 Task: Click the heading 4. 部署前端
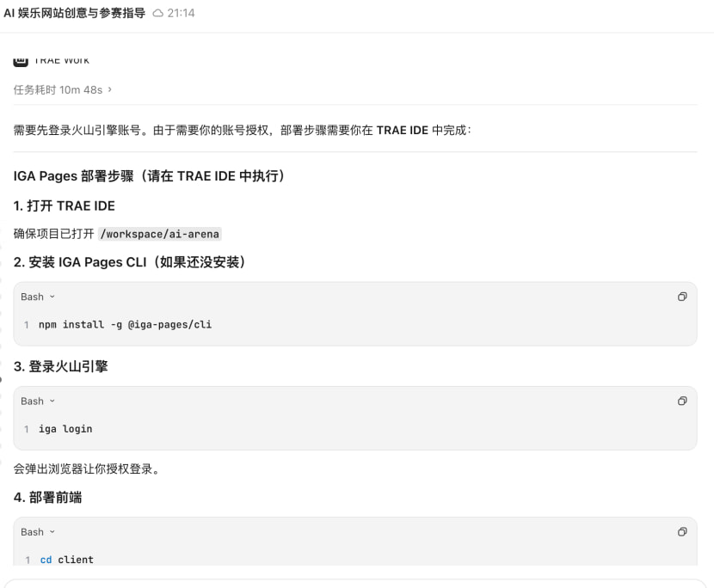coord(48,498)
